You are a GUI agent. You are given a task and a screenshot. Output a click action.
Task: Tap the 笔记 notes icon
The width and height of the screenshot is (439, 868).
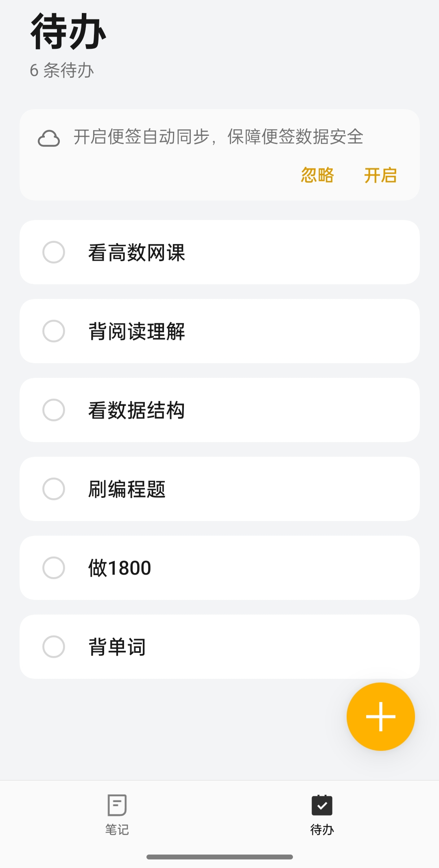(117, 805)
